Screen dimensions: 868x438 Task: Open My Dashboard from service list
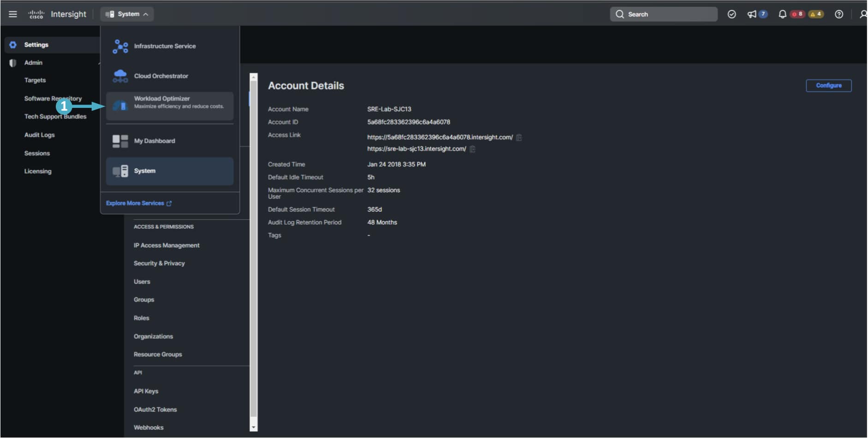point(155,141)
